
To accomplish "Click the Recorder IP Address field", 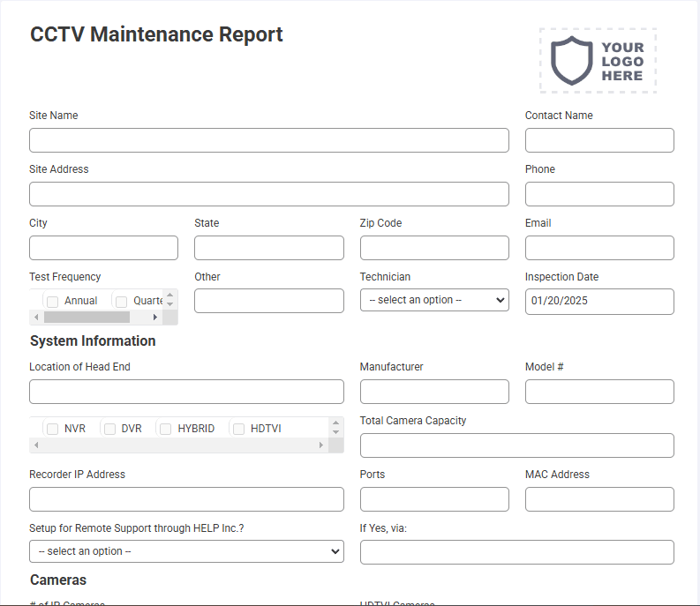I will point(186,499).
